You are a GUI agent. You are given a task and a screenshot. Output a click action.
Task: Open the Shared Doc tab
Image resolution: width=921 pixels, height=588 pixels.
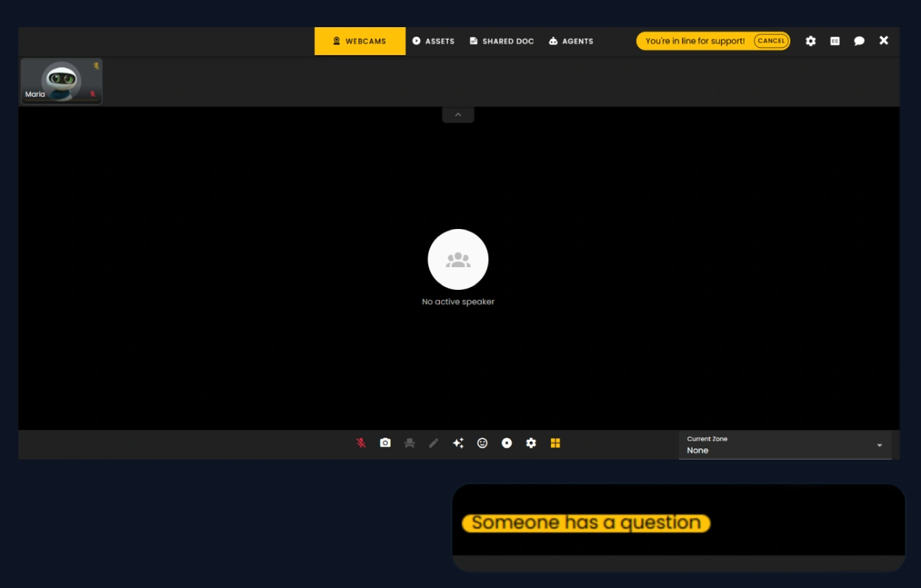[502, 41]
